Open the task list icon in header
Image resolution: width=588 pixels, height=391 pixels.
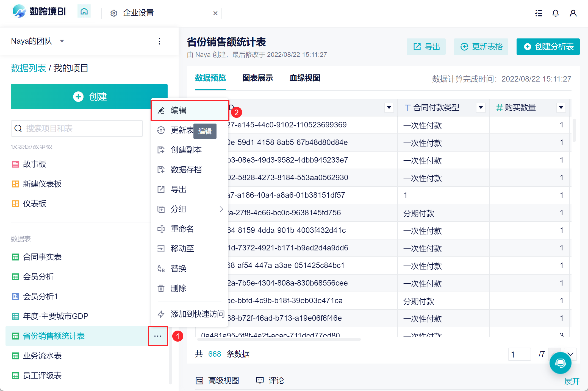click(539, 13)
